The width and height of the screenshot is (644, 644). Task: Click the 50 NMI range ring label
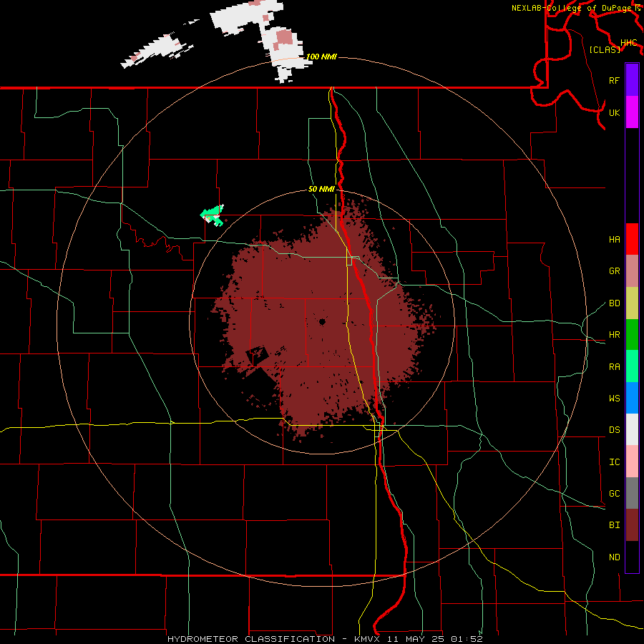[321, 189]
